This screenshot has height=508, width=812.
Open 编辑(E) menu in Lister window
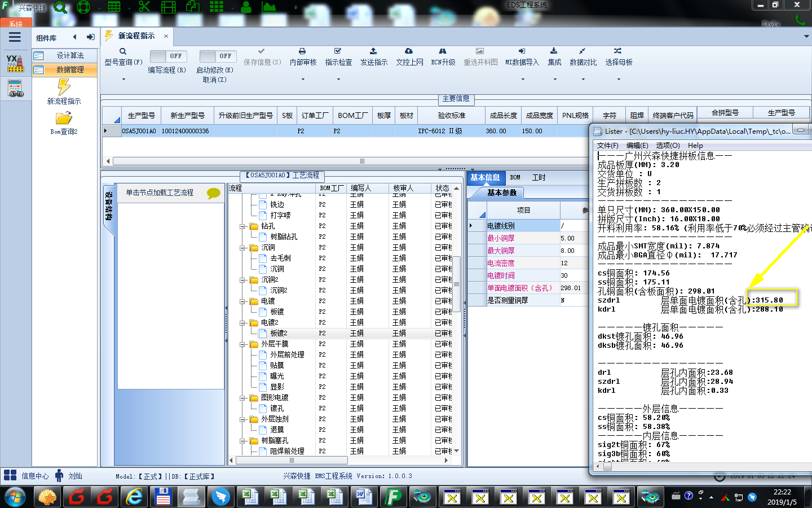pos(637,146)
